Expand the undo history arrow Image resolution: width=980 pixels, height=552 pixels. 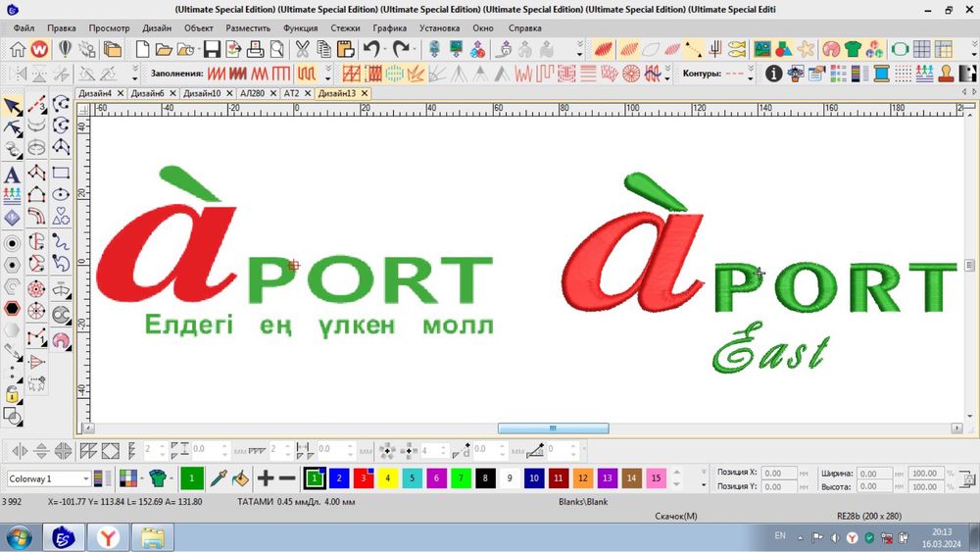384,49
